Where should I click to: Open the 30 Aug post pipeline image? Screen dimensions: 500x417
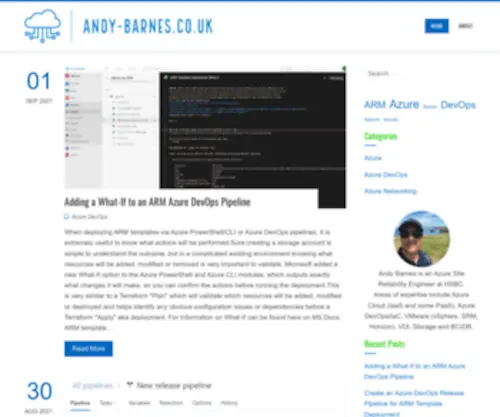click(x=205, y=397)
